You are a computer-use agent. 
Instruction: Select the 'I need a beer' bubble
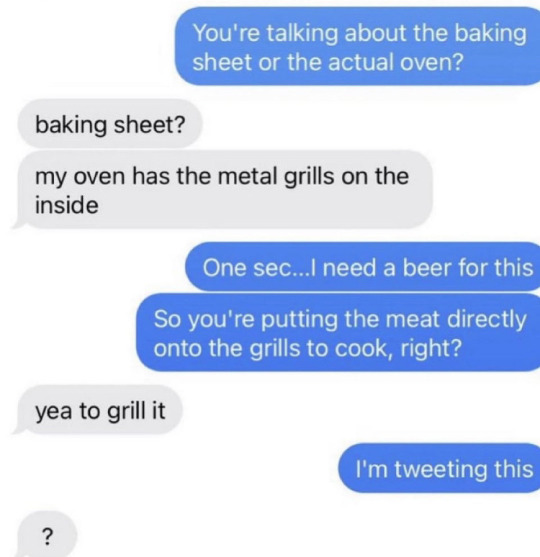pyautogui.click(x=362, y=267)
